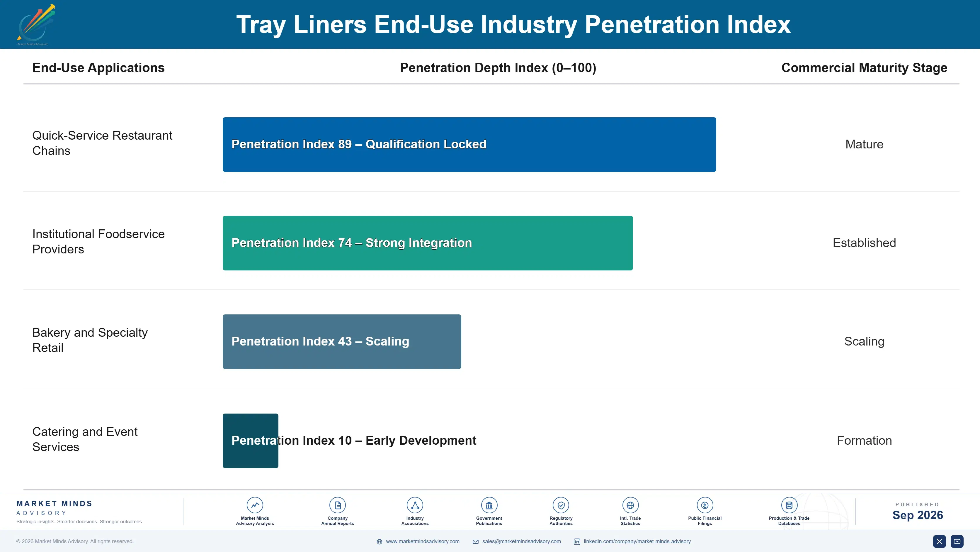Click the chart title Tray Liners End-Use Industry
The height and width of the screenshot is (552, 980).
513,24
